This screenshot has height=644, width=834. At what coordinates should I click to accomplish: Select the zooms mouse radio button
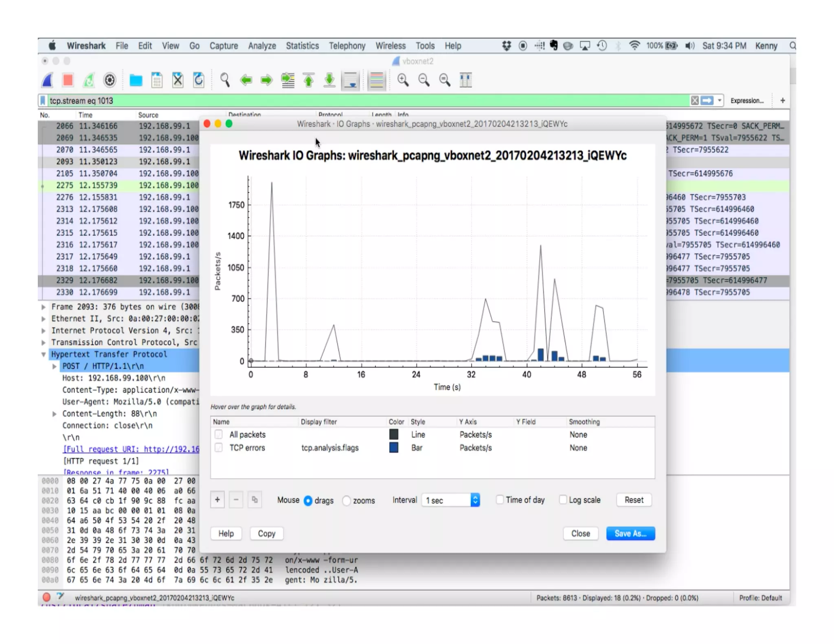(347, 500)
